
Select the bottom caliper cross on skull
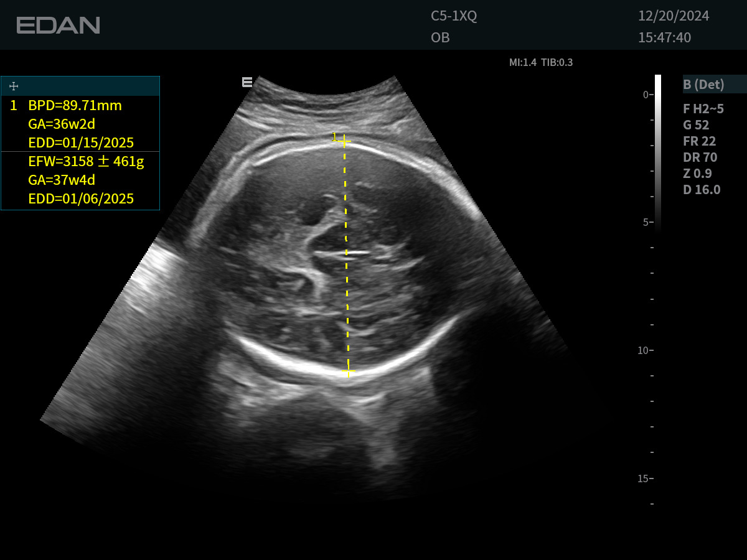[349, 373]
